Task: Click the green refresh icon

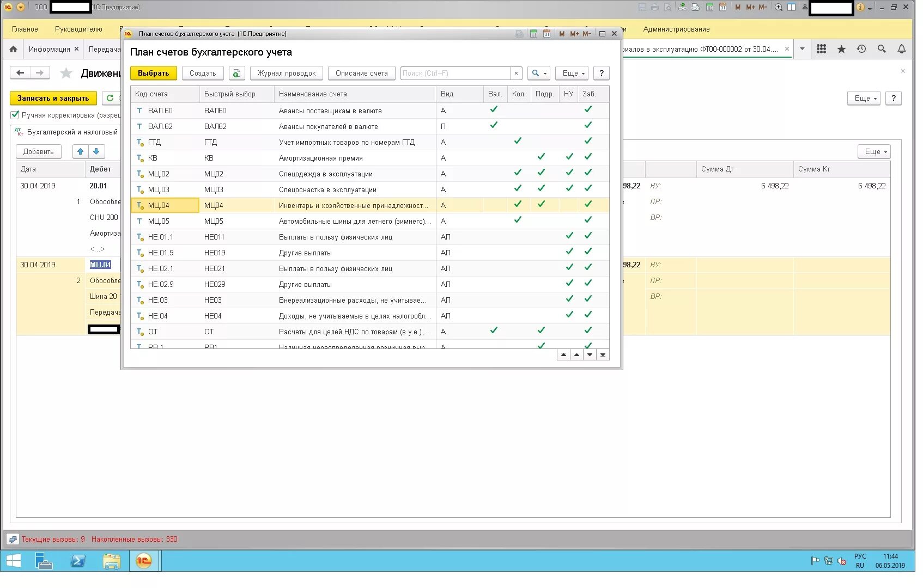Action: click(110, 98)
